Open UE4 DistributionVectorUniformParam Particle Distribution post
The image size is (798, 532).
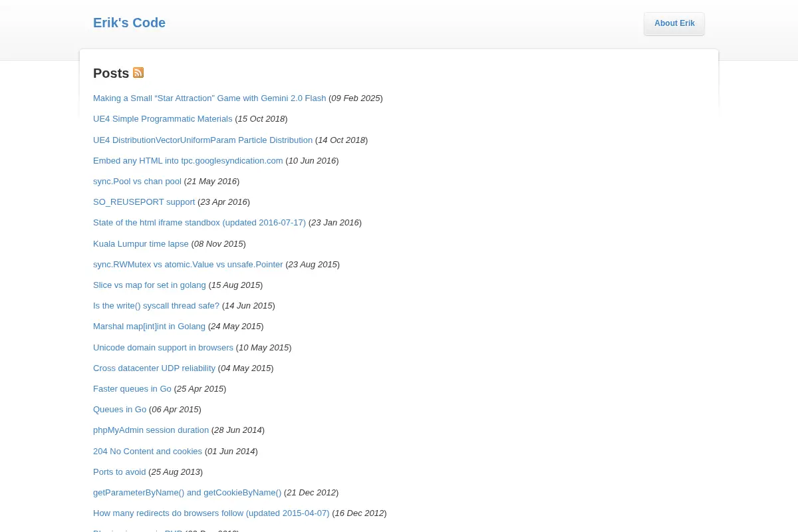click(x=203, y=140)
